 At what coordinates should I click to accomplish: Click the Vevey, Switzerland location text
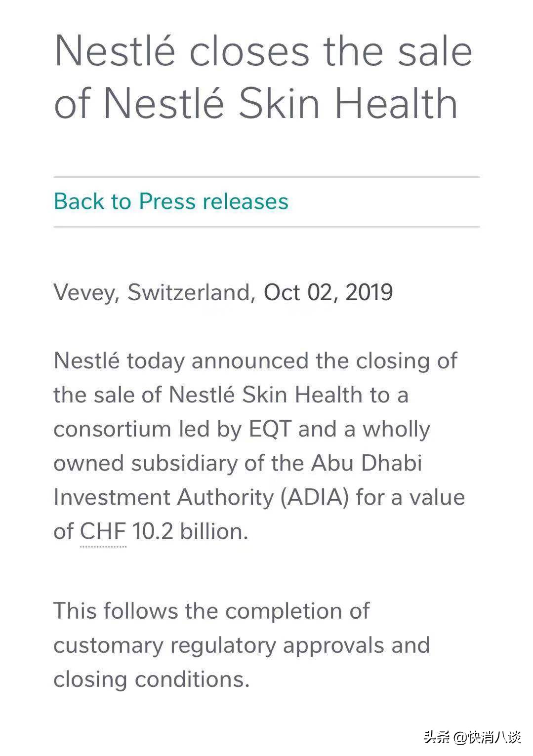(x=154, y=292)
